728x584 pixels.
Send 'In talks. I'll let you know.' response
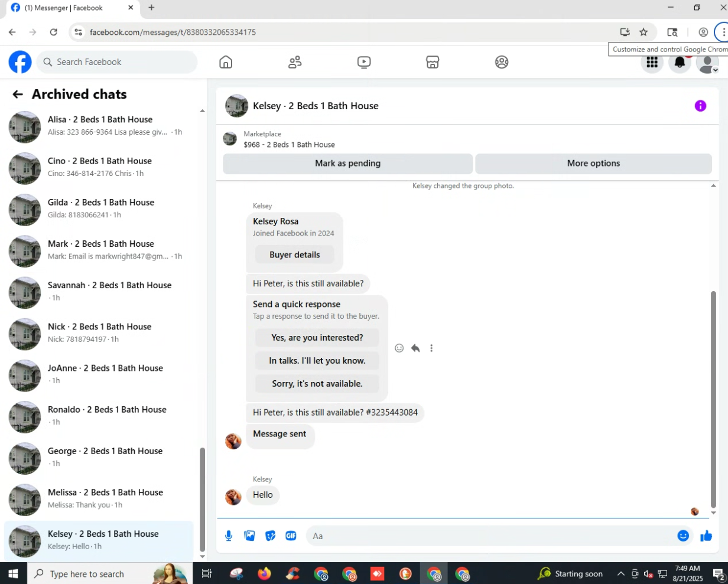click(x=317, y=361)
